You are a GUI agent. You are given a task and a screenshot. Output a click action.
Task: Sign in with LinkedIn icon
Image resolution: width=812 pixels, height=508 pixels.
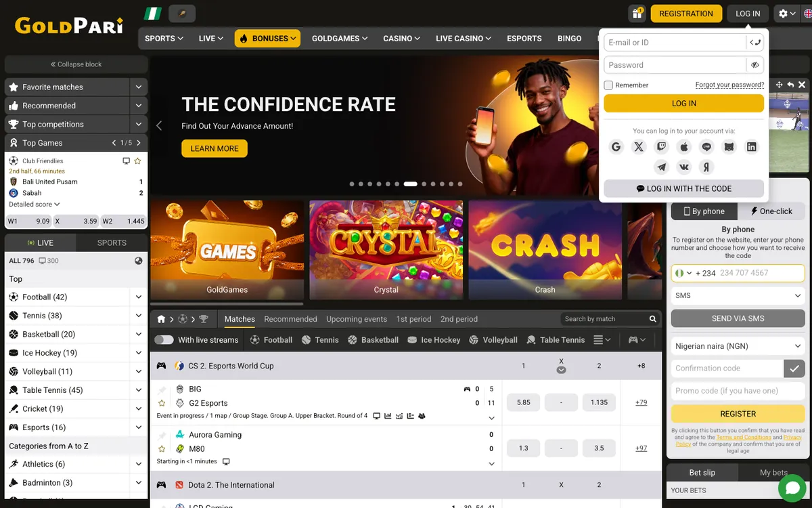pos(752,147)
